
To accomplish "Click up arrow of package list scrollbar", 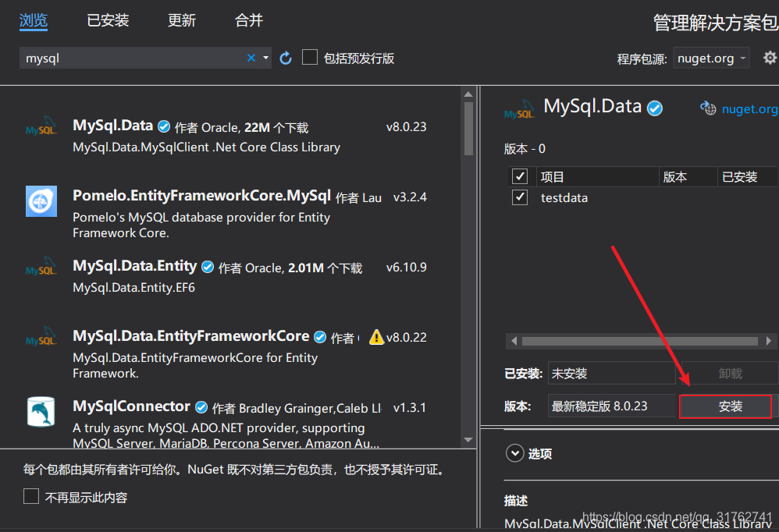I will point(468,94).
